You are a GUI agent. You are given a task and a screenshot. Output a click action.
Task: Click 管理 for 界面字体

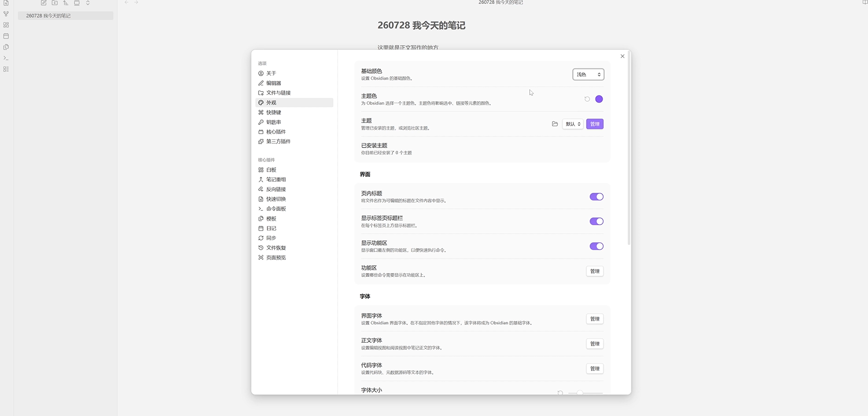(595, 319)
